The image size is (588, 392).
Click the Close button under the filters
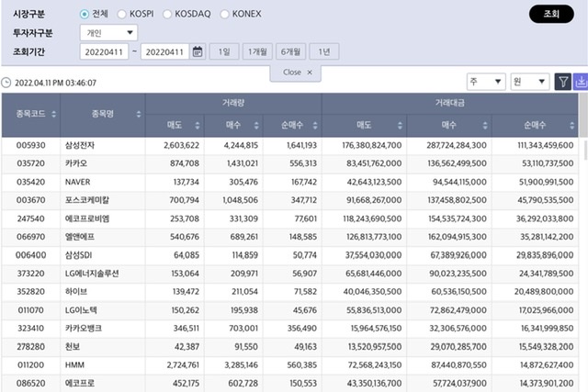click(297, 72)
